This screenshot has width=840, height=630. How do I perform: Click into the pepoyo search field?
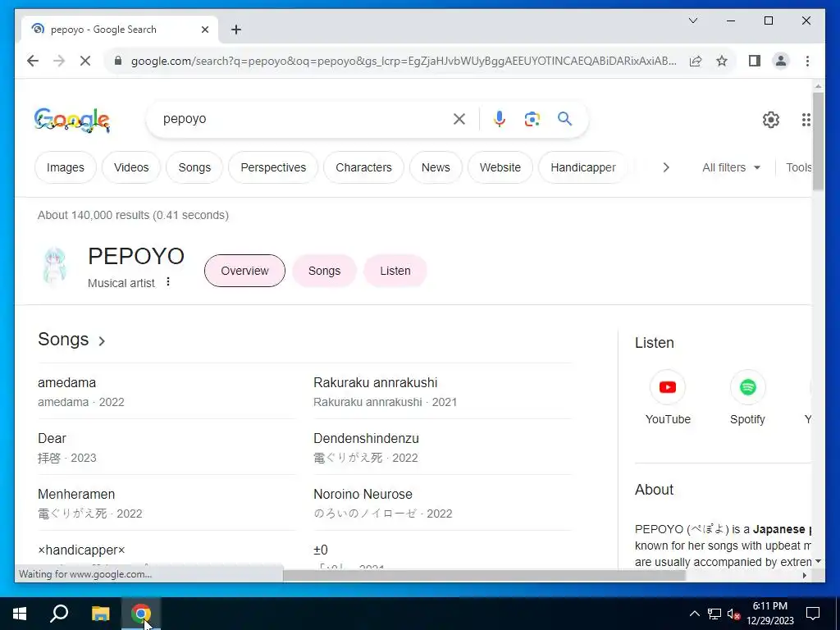coord(303,119)
